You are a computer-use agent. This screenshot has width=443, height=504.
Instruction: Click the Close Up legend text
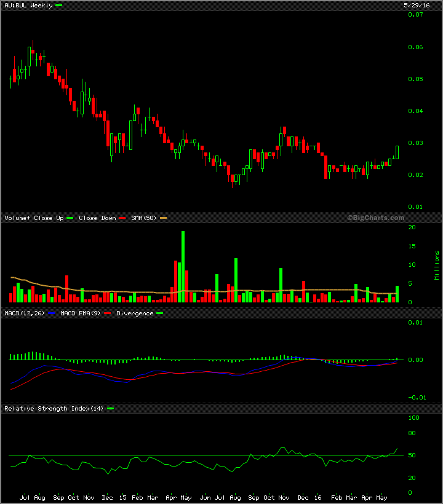49,218
